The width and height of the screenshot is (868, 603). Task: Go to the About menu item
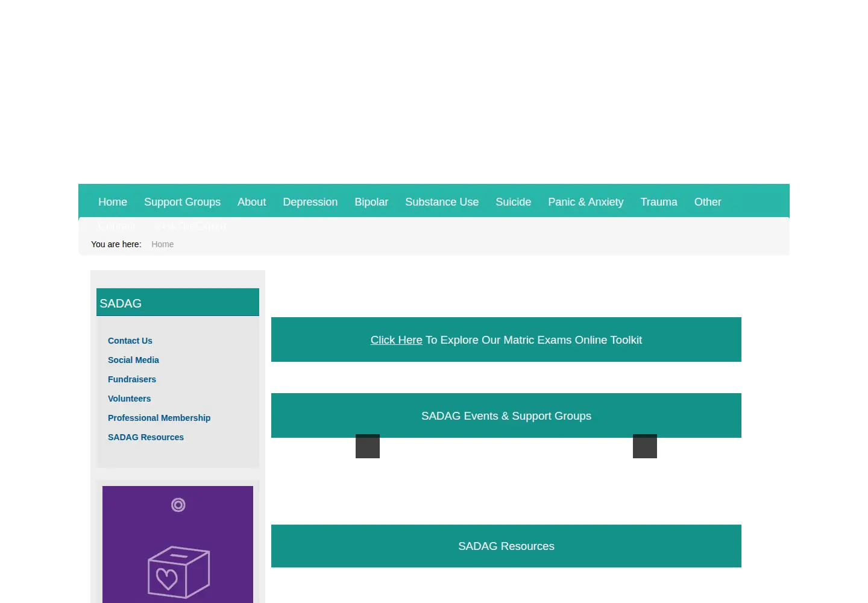251,202
